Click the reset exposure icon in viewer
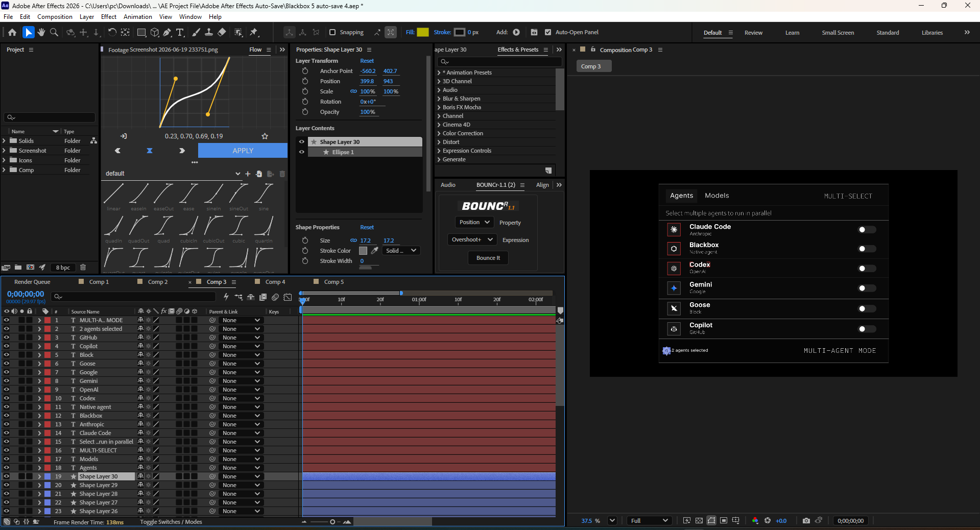This screenshot has height=530, width=980. pyautogui.click(x=768, y=521)
